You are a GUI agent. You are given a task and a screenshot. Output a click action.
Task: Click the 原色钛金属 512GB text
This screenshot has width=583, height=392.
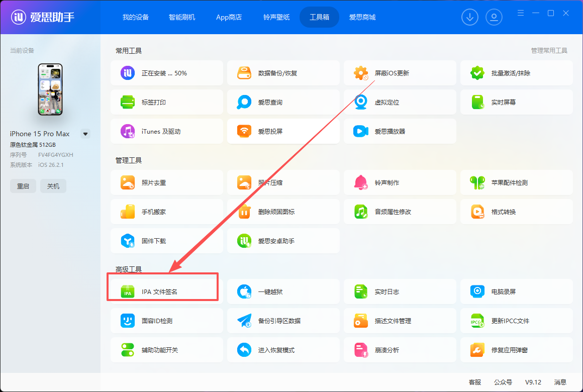(x=33, y=145)
